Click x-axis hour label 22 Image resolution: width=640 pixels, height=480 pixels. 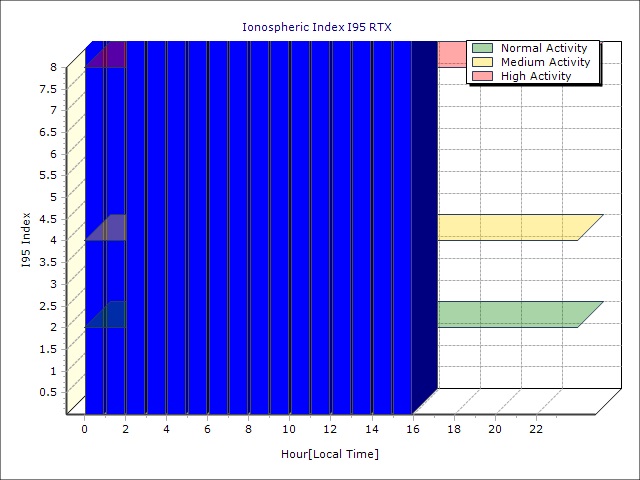pyautogui.click(x=536, y=429)
